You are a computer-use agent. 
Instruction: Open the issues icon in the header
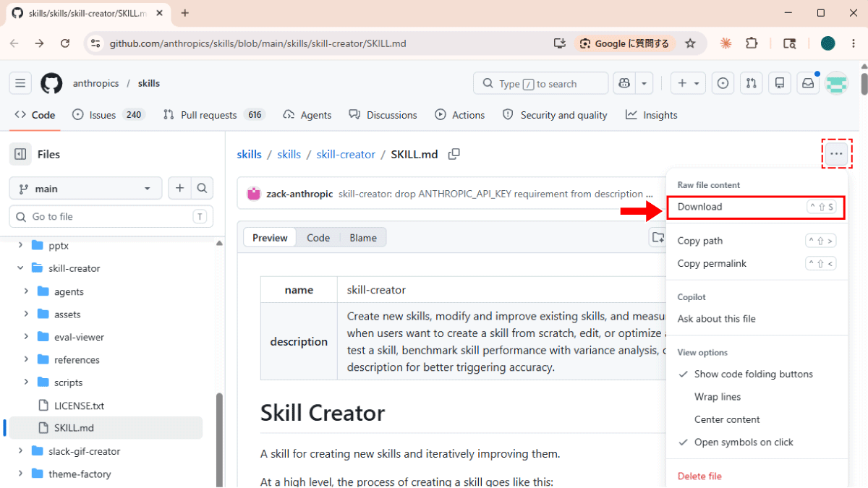[723, 83]
